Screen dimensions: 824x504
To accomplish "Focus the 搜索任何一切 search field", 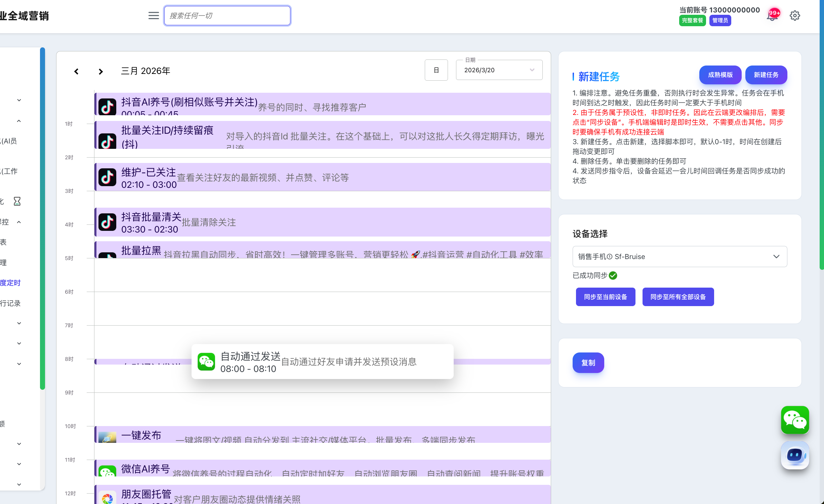I will 227,15.
